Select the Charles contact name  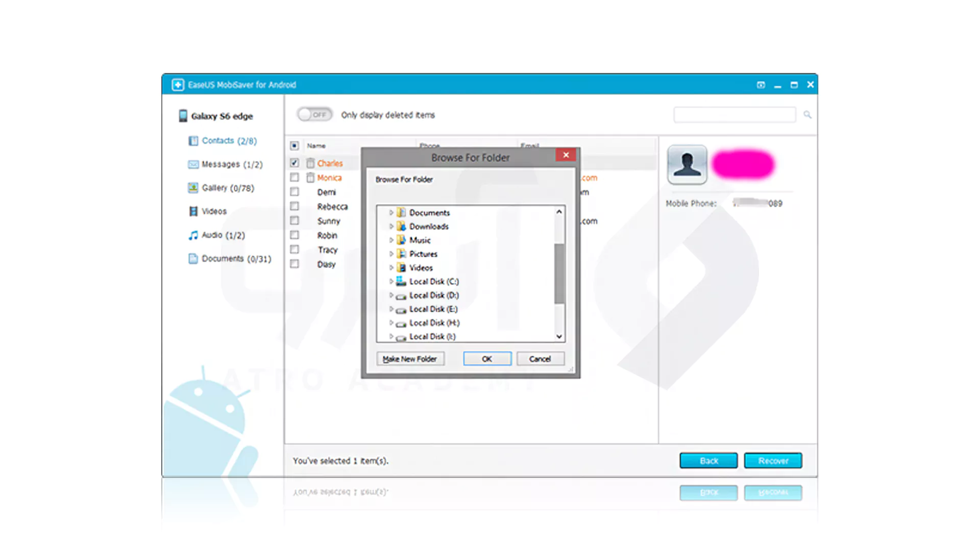330,163
